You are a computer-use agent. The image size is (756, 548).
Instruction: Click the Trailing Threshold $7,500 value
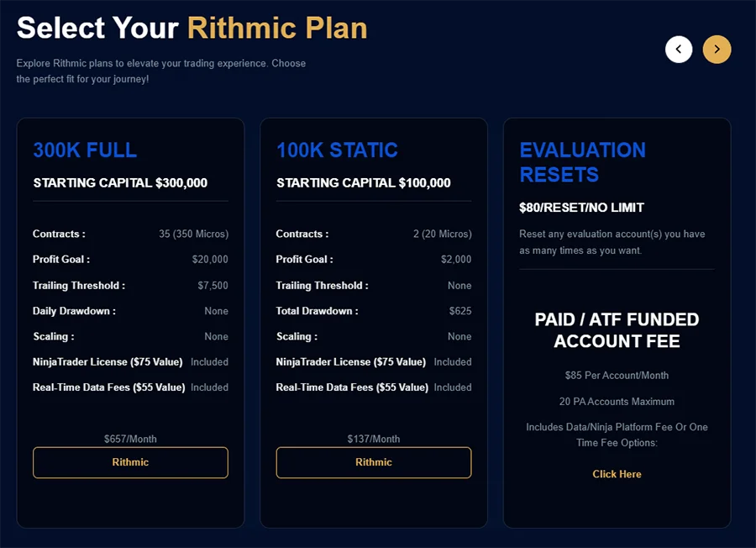[213, 286]
